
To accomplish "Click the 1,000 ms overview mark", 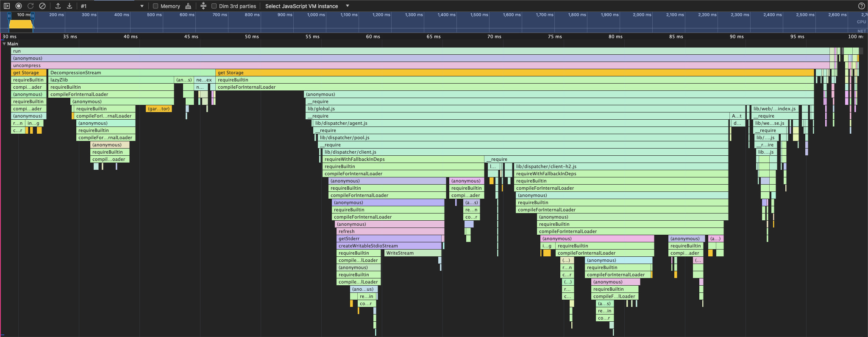I will coord(316,14).
